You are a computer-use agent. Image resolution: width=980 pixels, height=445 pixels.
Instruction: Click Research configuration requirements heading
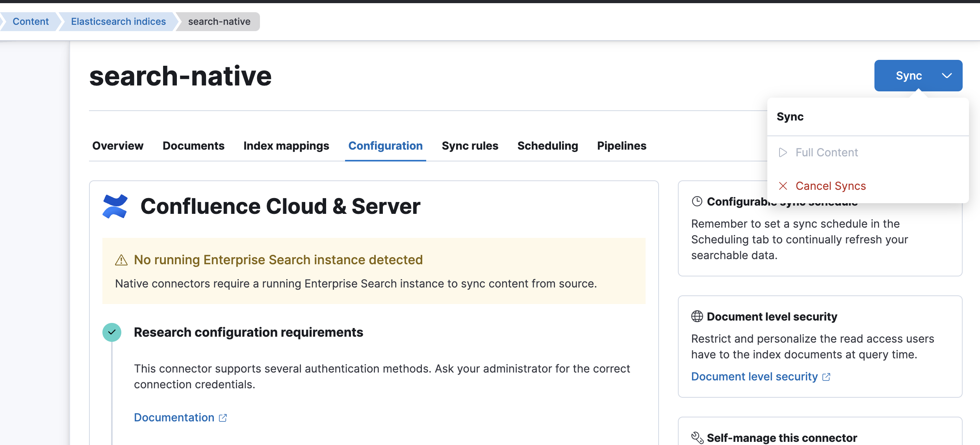click(x=249, y=332)
